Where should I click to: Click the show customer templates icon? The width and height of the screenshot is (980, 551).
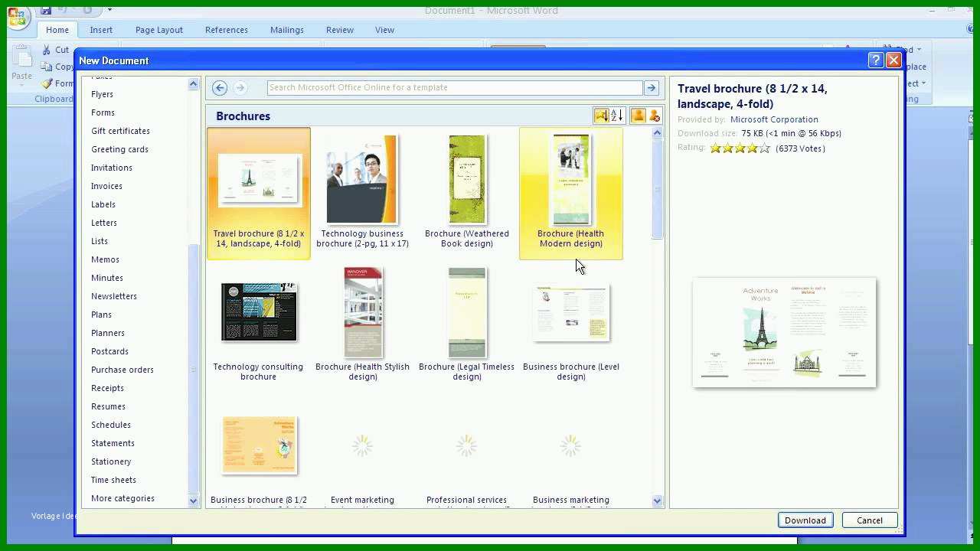pyautogui.click(x=638, y=116)
